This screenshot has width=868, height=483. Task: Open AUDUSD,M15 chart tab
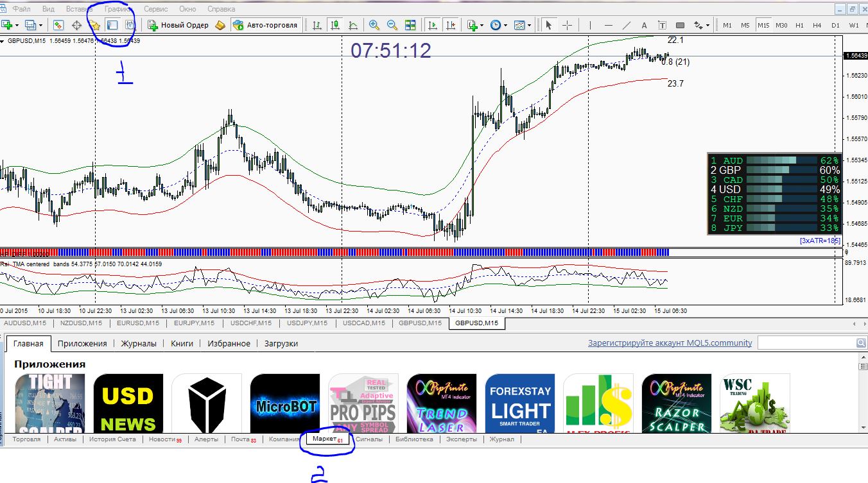25,323
